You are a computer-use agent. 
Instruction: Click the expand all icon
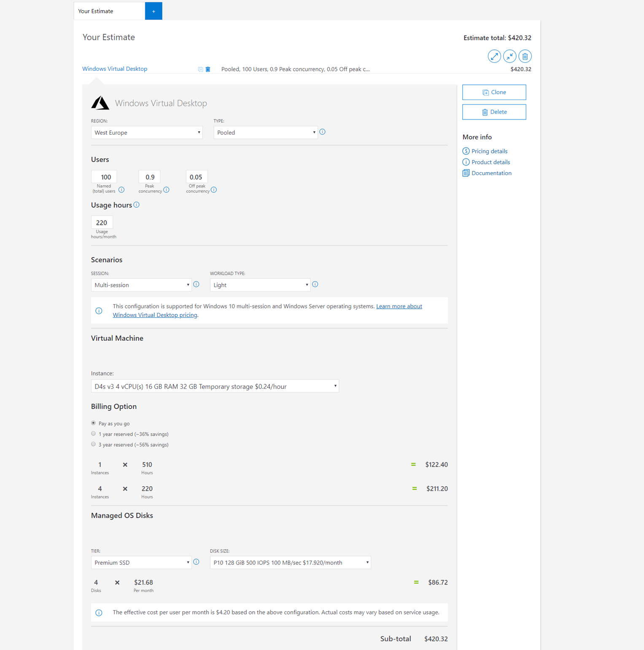(x=494, y=56)
